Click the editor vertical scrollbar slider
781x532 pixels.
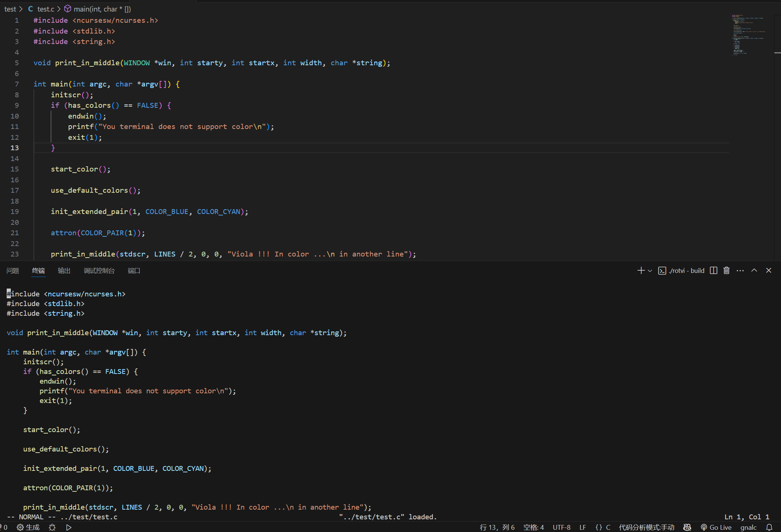(x=777, y=53)
